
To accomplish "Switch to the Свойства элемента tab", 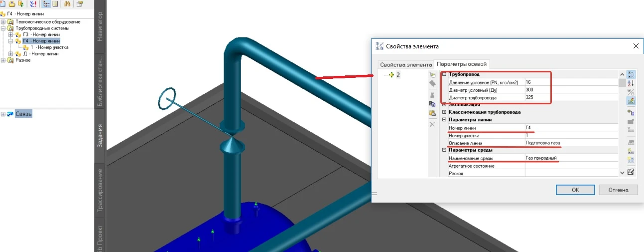I will [x=405, y=65].
